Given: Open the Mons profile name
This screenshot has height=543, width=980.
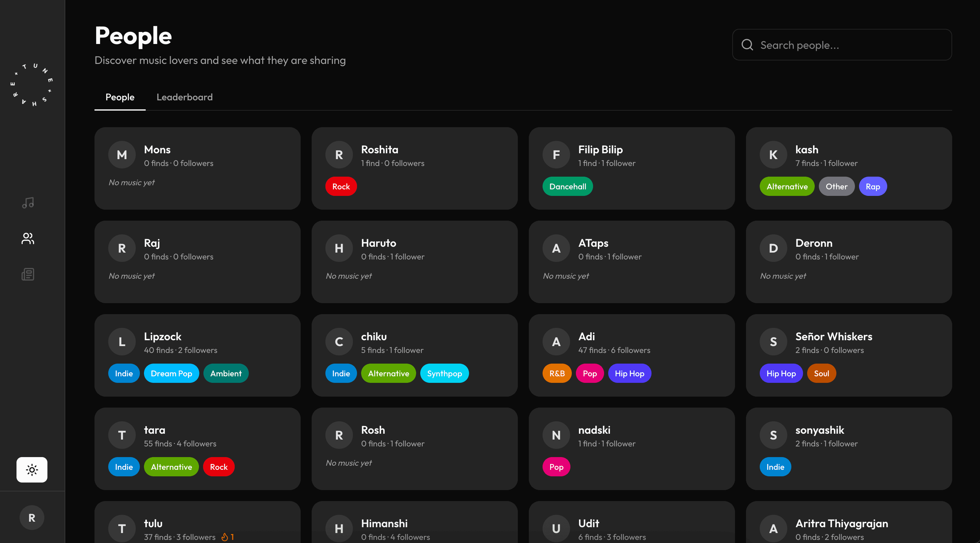Looking at the screenshot, I should [x=157, y=149].
